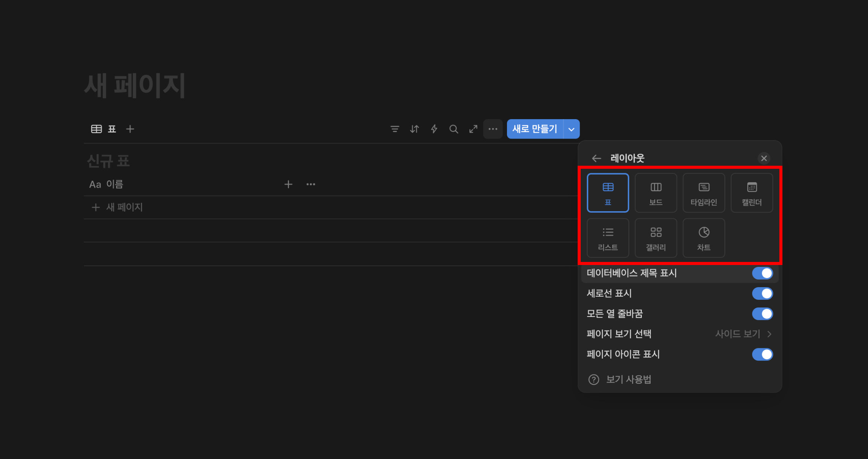Viewport: 868px width, 459px height.
Task: Select the Gallery (갤러리) layout
Action: [656, 238]
